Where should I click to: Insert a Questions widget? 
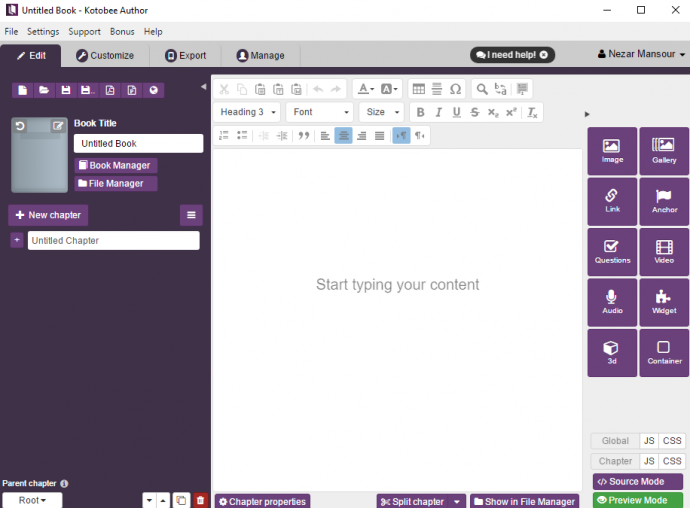[612, 252]
